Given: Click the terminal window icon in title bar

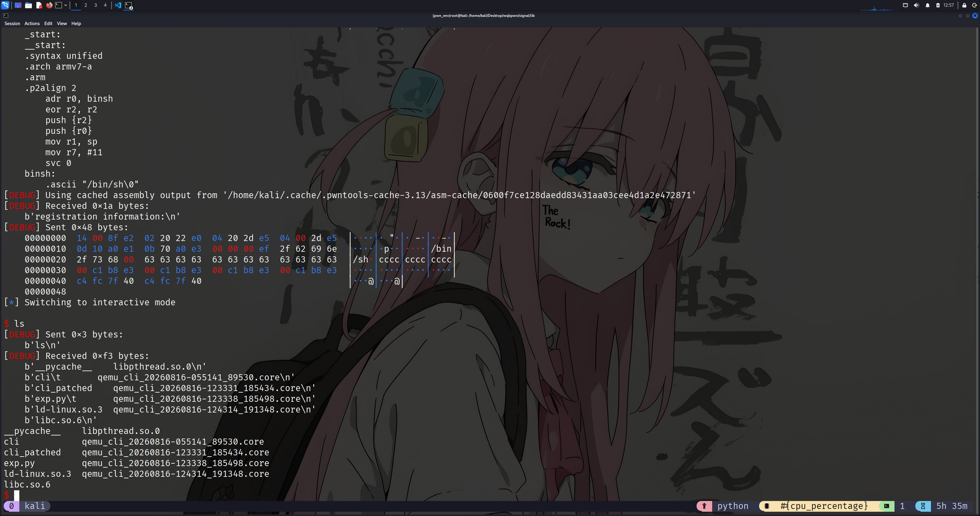Looking at the screenshot, I should point(6,16).
